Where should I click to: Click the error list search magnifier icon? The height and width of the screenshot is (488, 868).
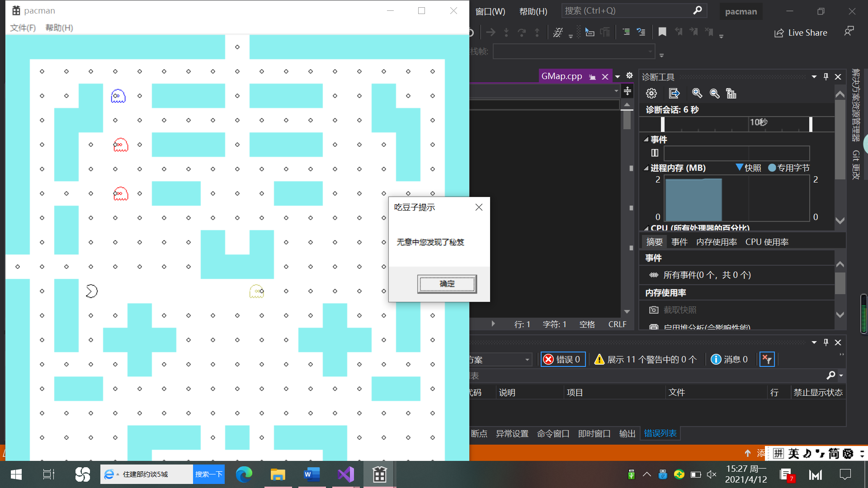coord(830,375)
